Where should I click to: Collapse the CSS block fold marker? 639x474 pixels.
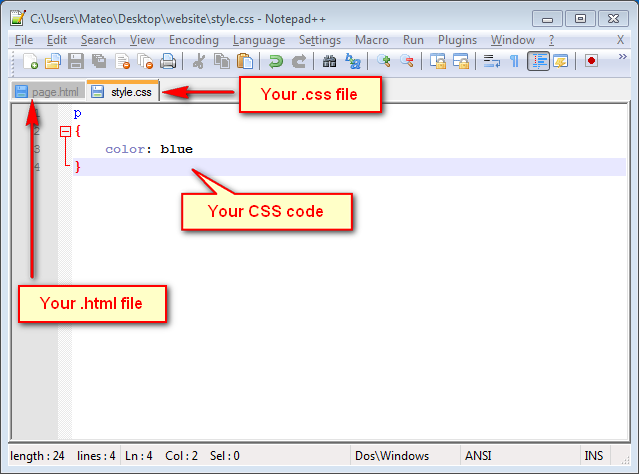65,131
